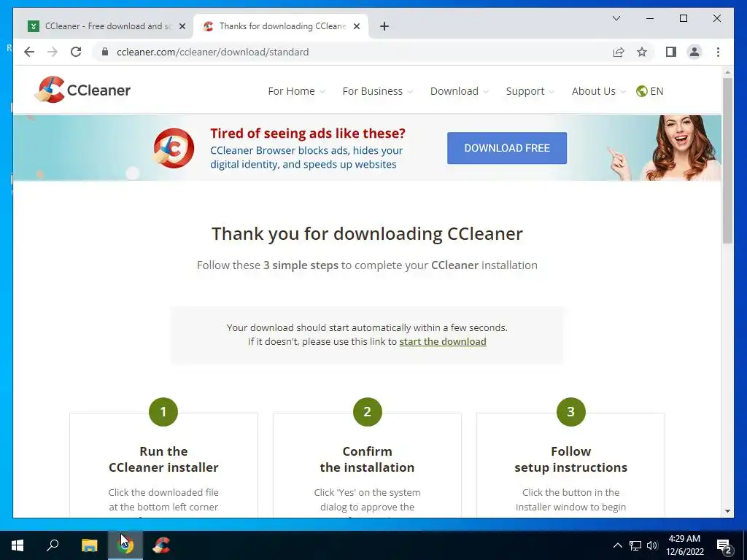The width and height of the screenshot is (747, 560).
Task: Open network status tray icon
Action: (x=635, y=545)
